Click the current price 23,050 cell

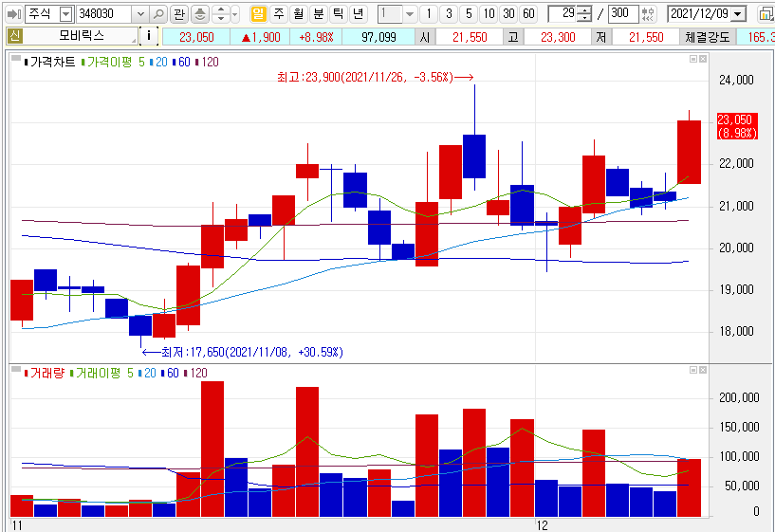coord(196,37)
